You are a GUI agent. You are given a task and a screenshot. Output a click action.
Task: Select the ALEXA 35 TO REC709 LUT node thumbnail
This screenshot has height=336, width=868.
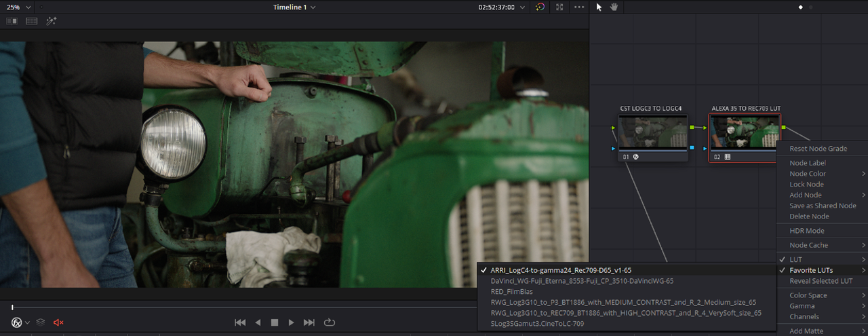(x=744, y=132)
